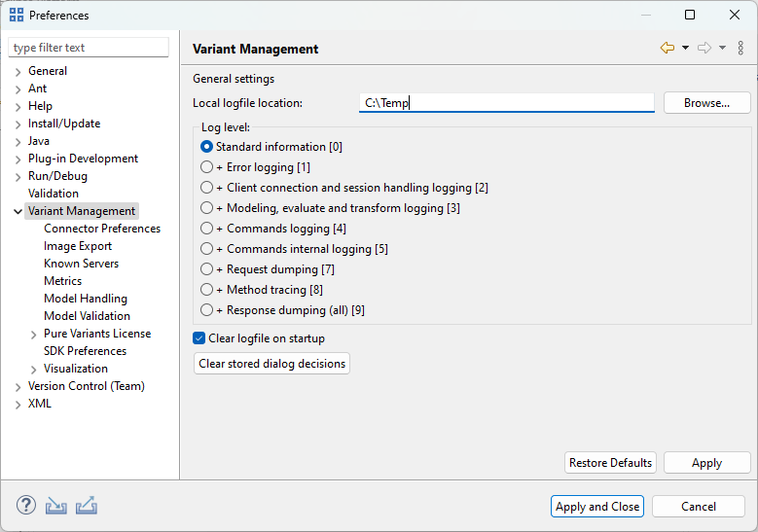
Task: Uncheck Clear logfile on startup
Action: tap(199, 338)
